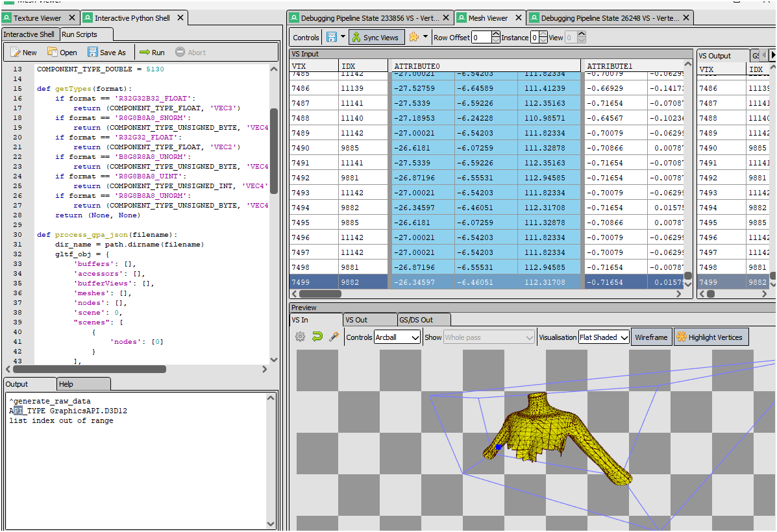This screenshot has height=532, width=777.
Task: Click the New script icon
Action: click(16, 53)
